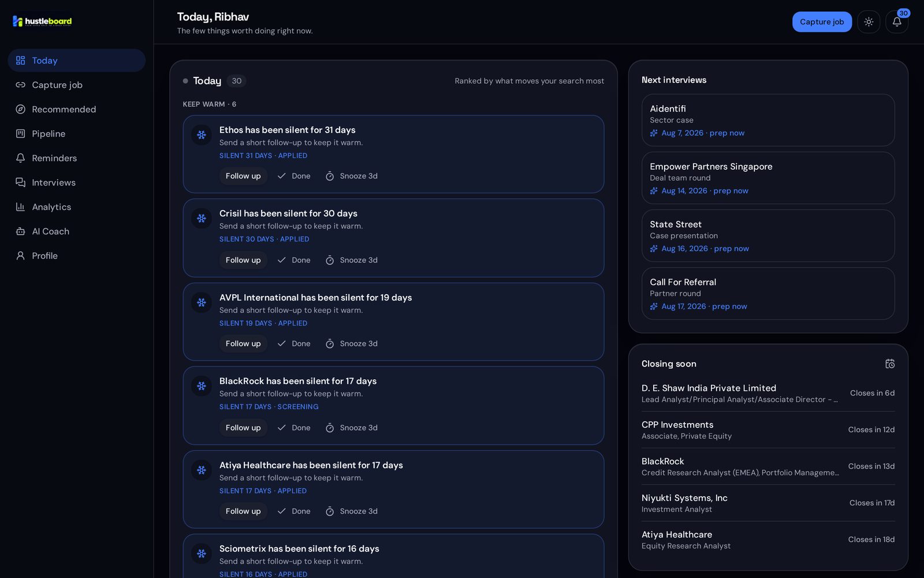Screen dimensions: 924x578
Task: Open State Street interview card
Action: pos(768,236)
